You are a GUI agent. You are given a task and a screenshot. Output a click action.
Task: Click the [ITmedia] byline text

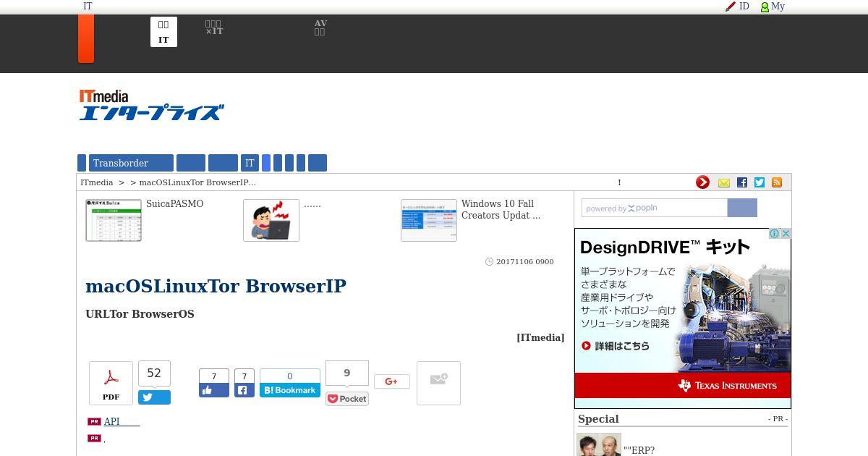pyautogui.click(x=540, y=337)
